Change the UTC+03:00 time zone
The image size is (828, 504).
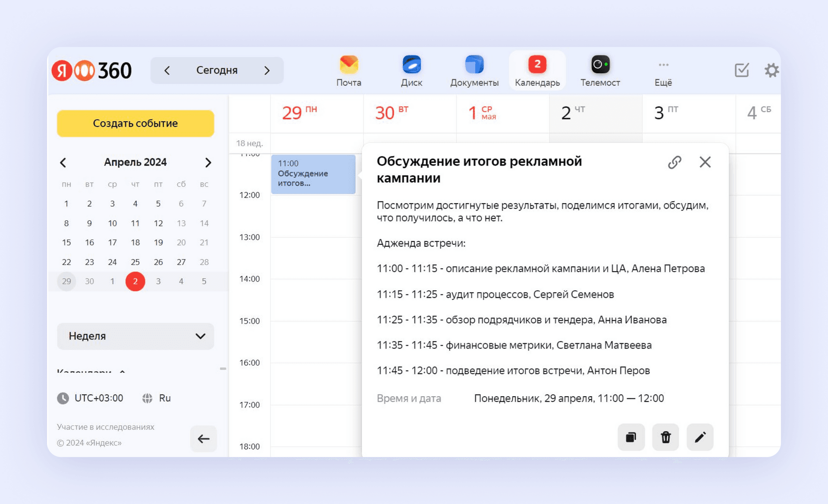(91, 398)
